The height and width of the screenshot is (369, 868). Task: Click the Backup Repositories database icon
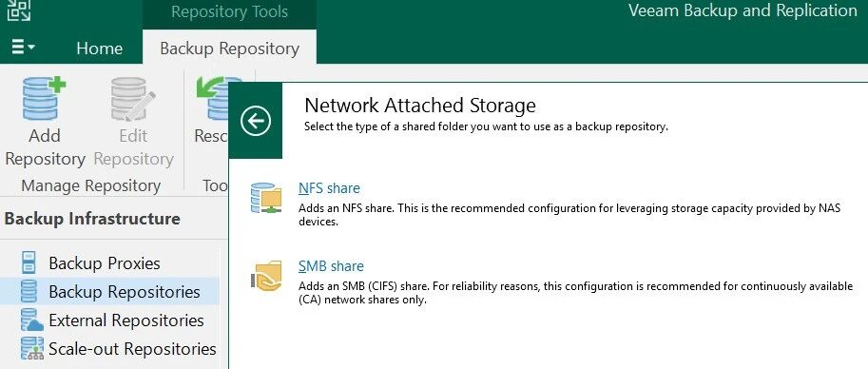tap(29, 291)
